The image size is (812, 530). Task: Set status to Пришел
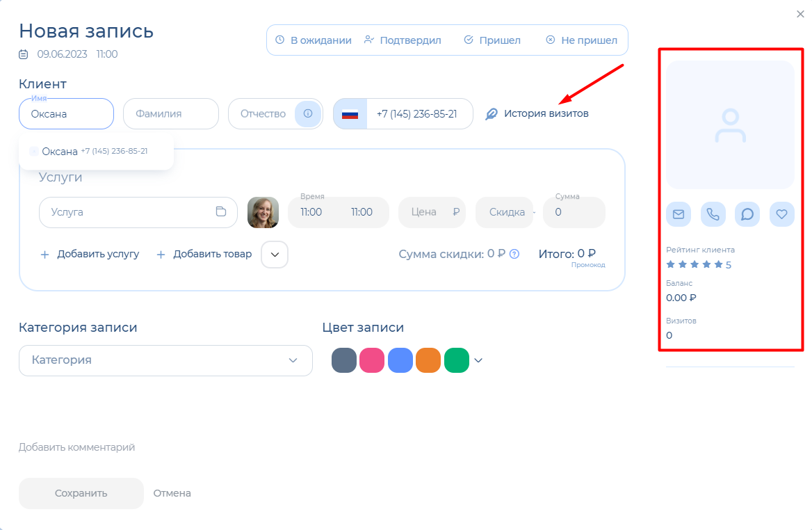492,40
